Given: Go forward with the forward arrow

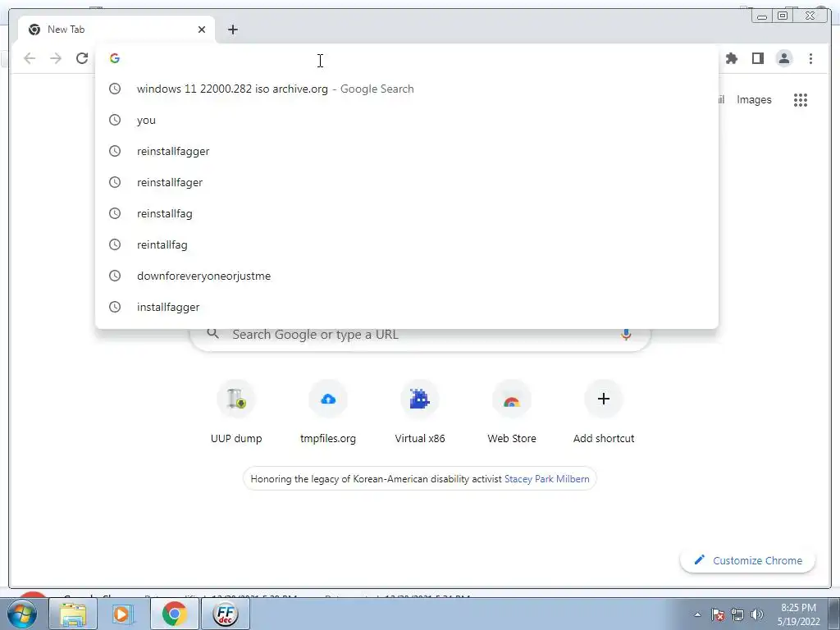Looking at the screenshot, I should click(56, 58).
